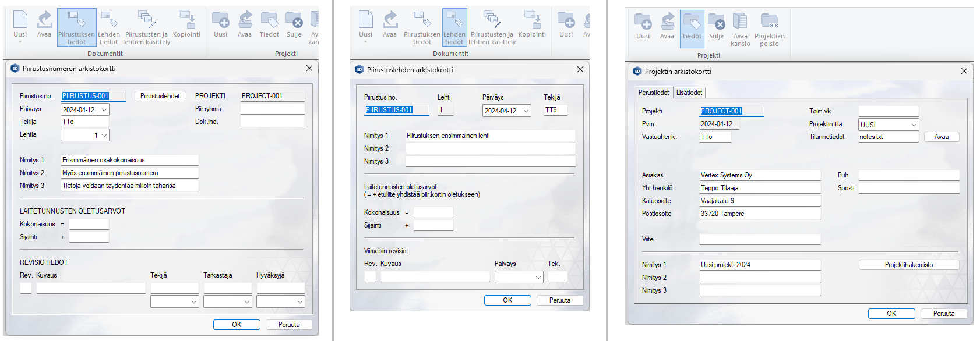Click highlighted Tiedot icon above Projektin arkistokortti dialog
The image size is (980, 341).
pos(692,28)
